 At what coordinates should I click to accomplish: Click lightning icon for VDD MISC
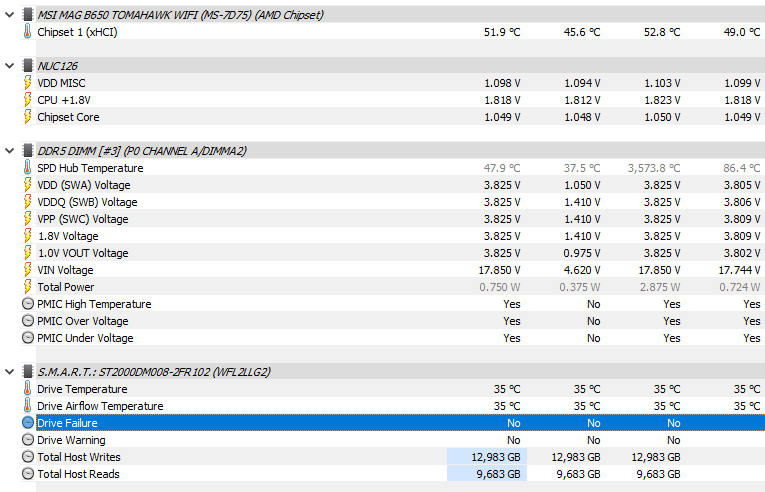point(28,83)
